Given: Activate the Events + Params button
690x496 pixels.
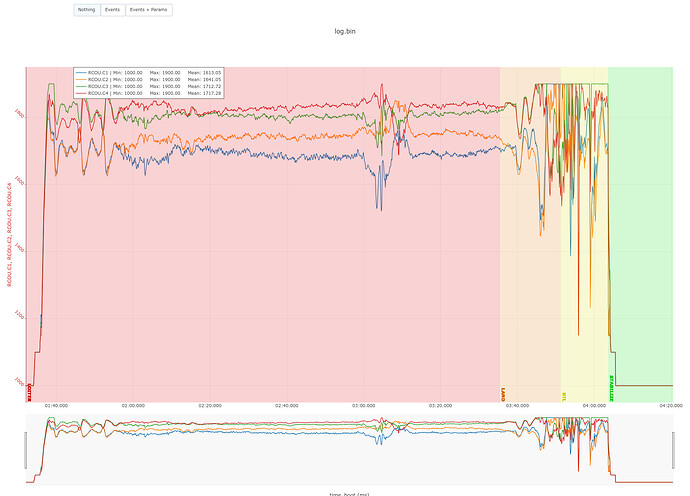Looking at the screenshot, I should (149, 10).
